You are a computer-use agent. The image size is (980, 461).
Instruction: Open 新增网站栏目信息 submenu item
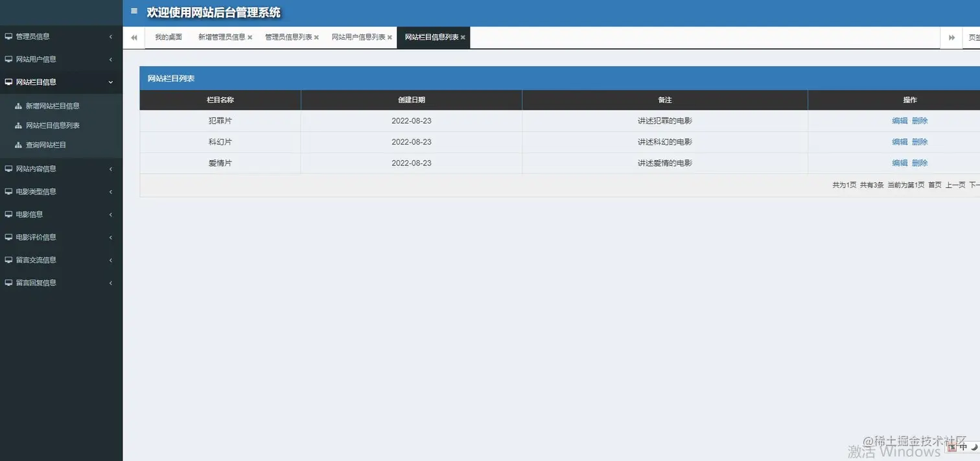[52, 106]
